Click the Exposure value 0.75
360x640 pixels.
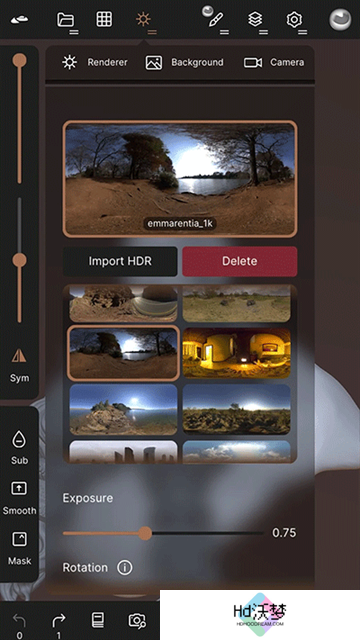pos(284,533)
